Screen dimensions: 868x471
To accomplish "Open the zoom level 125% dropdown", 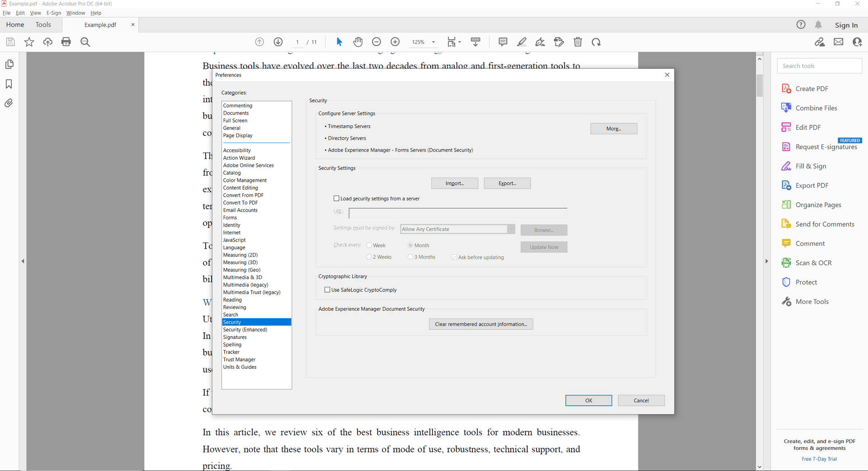I will click(x=433, y=42).
